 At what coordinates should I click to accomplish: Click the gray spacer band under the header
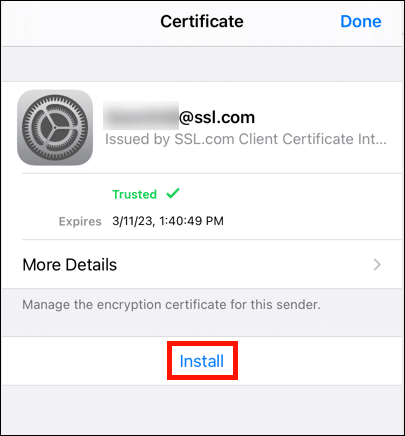click(x=202, y=64)
